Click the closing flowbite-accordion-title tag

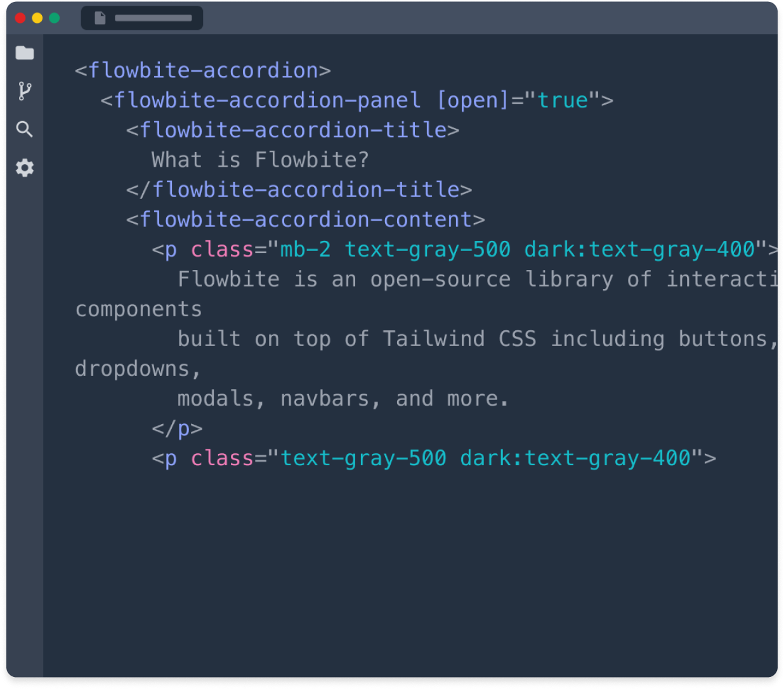tap(298, 189)
